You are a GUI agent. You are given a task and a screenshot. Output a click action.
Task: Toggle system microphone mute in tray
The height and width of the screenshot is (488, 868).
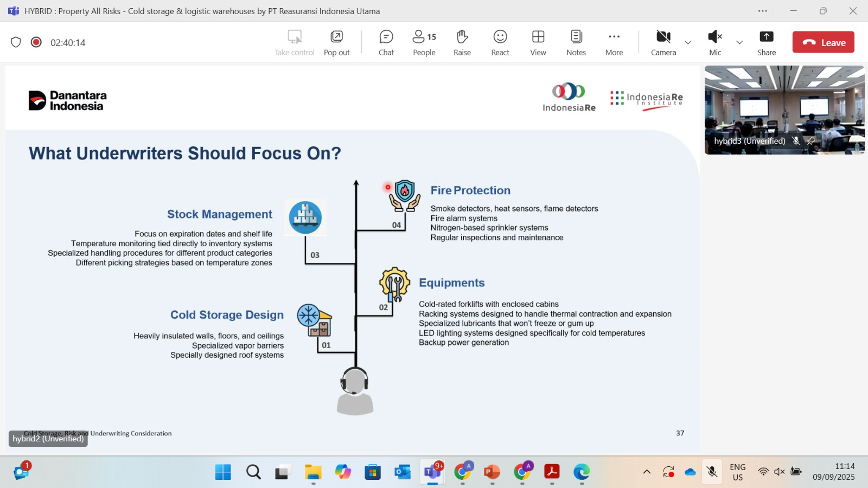(x=712, y=472)
